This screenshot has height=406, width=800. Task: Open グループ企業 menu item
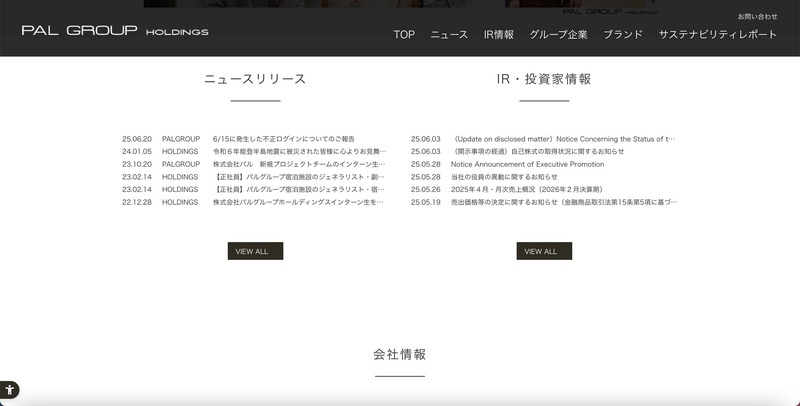[558, 34]
